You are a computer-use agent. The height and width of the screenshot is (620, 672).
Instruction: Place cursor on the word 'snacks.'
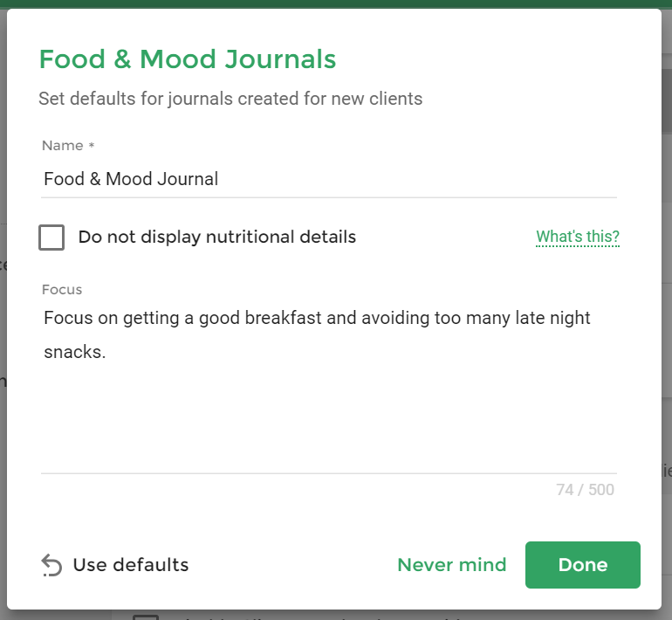click(x=74, y=352)
